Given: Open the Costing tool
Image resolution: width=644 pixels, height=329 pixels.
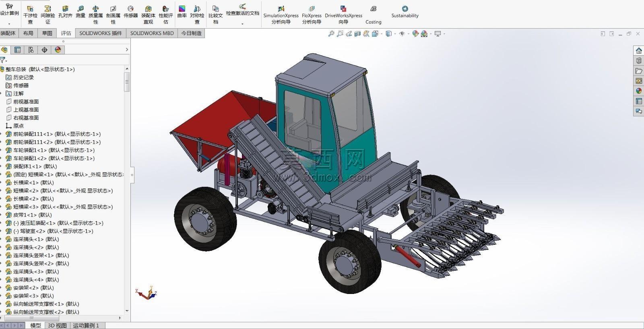Looking at the screenshot, I should pyautogui.click(x=373, y=14).
